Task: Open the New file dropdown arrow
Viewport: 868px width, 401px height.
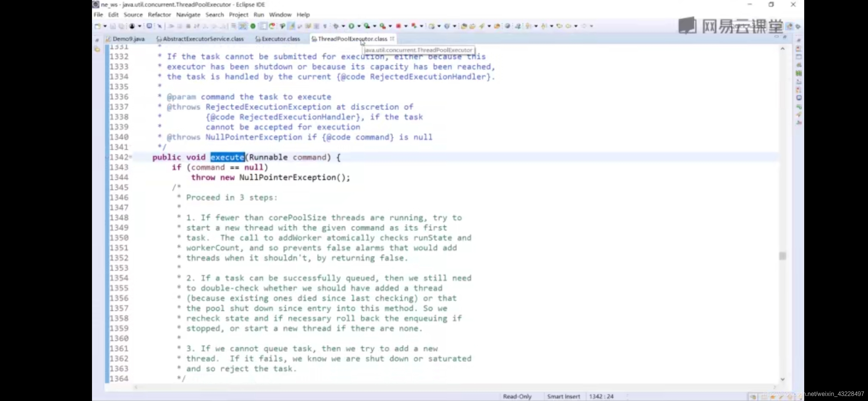Action: tap(105, 26)
